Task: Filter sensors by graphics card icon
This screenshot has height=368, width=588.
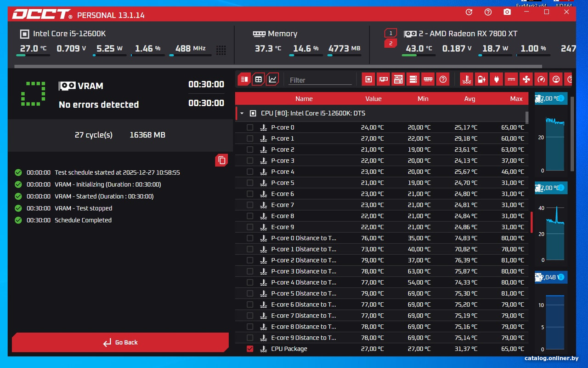Action: (383, 79)
